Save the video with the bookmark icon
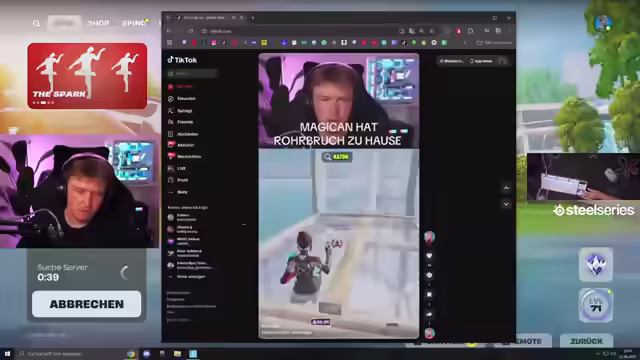 (429, 295)
